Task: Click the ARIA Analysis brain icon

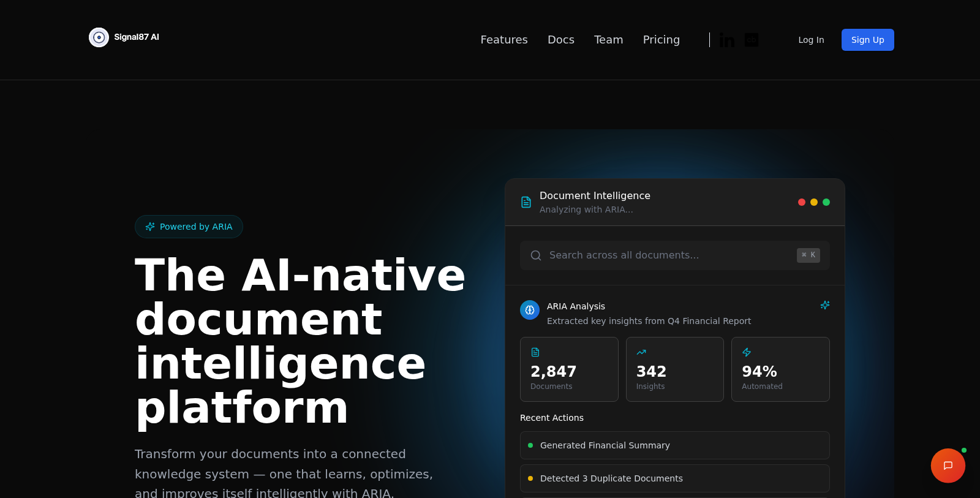Action: pos(530,310)
